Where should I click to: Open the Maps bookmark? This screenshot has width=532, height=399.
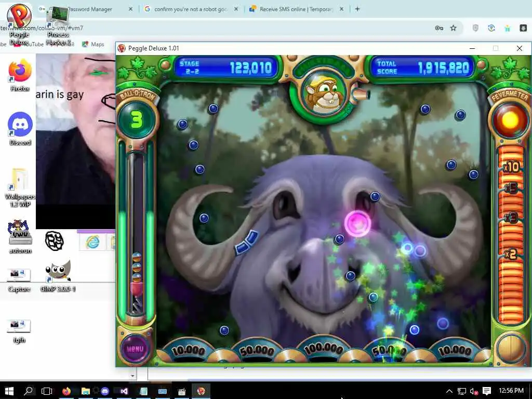[93, 44]
